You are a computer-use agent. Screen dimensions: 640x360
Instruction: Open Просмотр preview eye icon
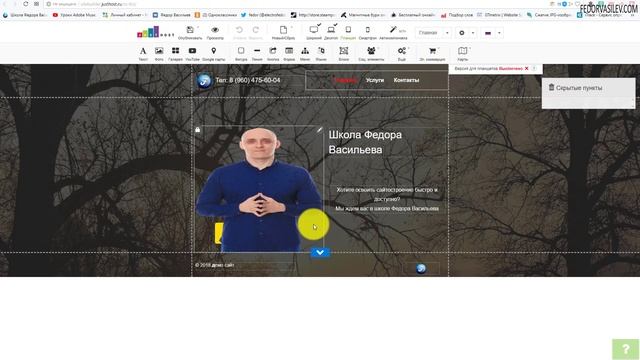point(215,30)
